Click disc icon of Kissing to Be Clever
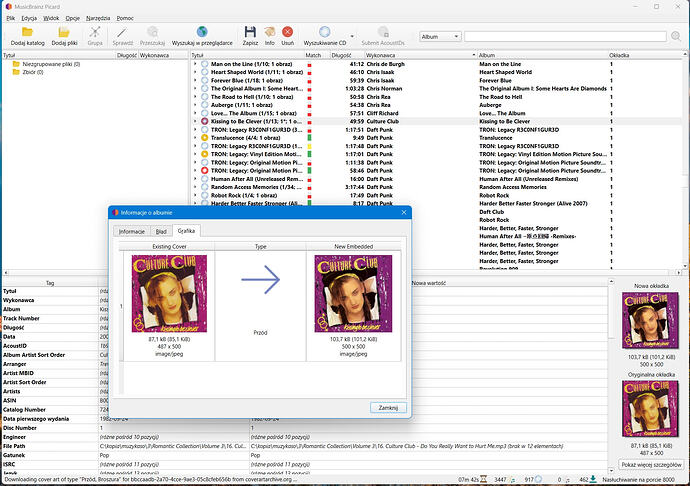This screenshot has width=690, height=486. tap(205, 121)
